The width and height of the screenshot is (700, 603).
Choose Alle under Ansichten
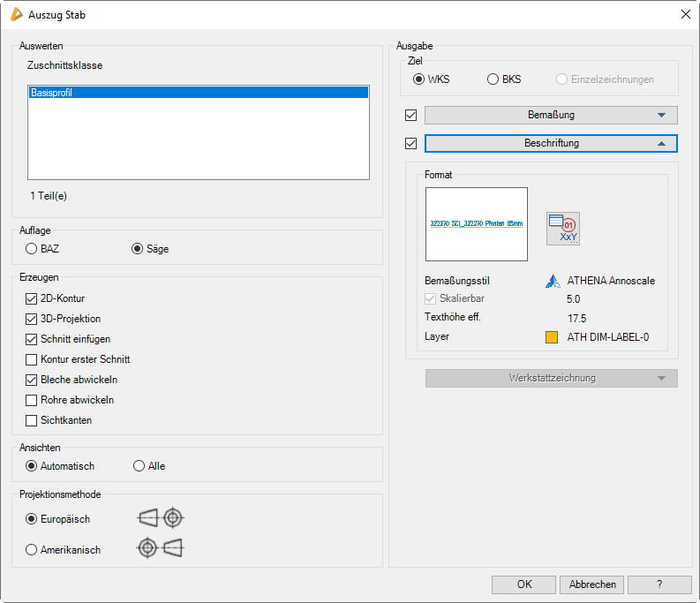coord(139,466)
